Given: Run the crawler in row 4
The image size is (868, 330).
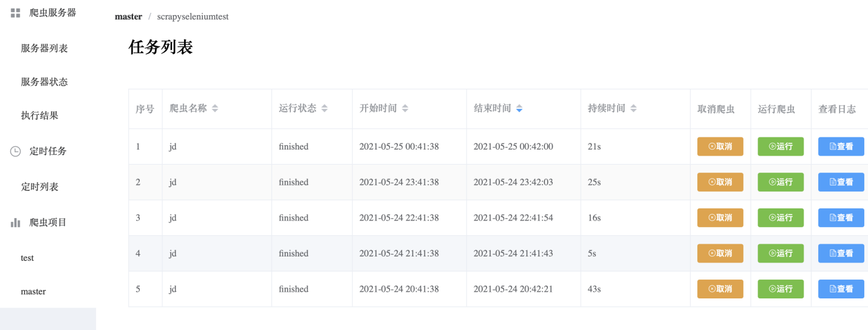Looking at the screenshot, I should click(781, 253).
